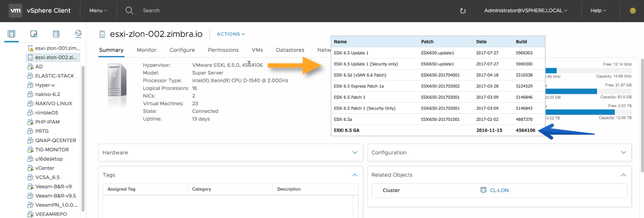Click VM icon next to NAKIVO-LINUX

[x=30, y=103]
